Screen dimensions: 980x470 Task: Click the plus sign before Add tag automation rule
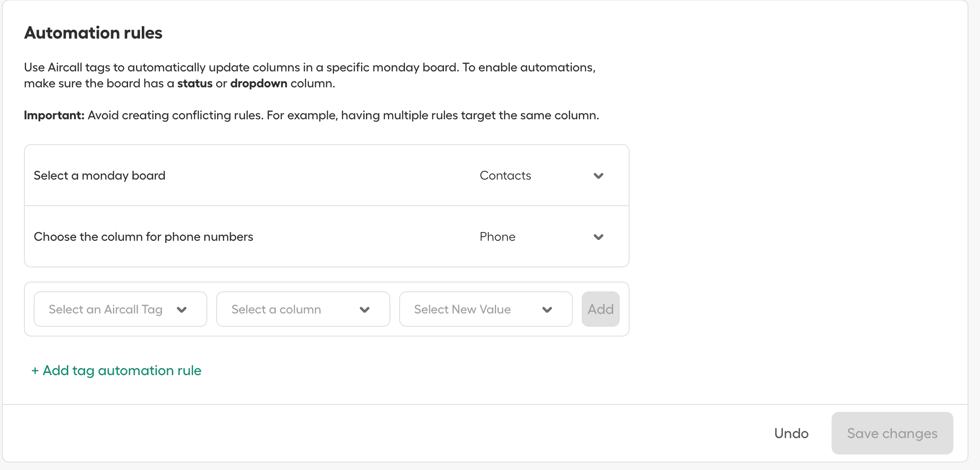(x=35, y=371)
